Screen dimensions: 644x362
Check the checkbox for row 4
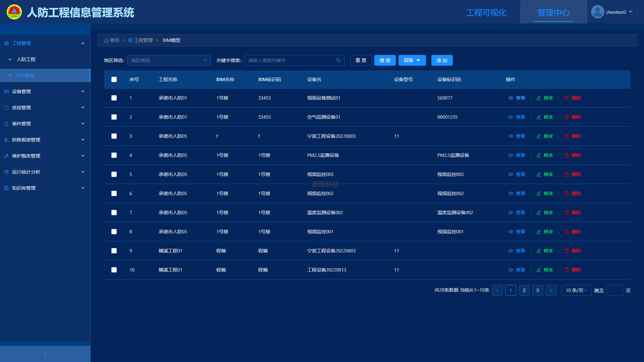tap(114, 155)
